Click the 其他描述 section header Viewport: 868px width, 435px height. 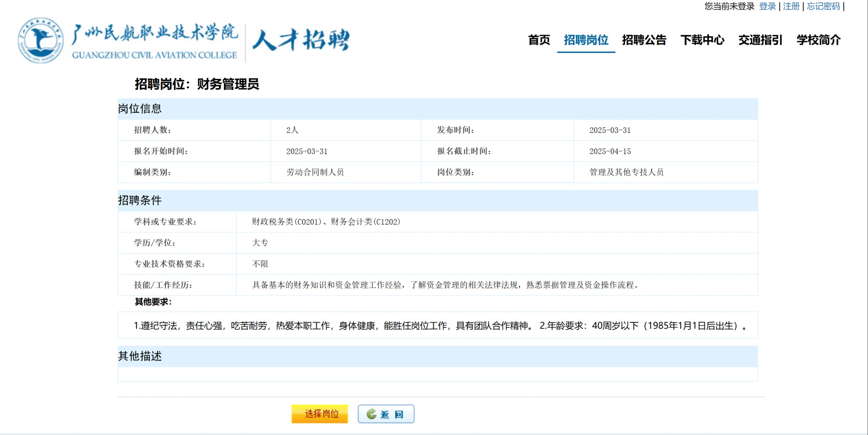140,356
